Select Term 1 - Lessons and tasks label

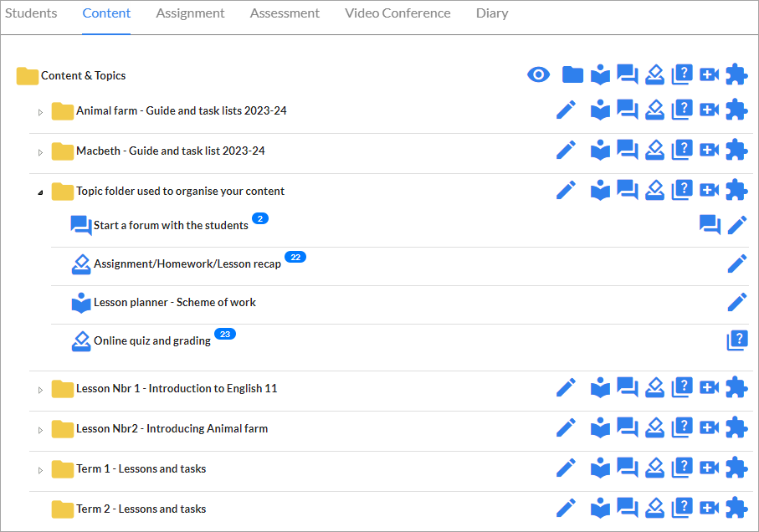point(141,468)
